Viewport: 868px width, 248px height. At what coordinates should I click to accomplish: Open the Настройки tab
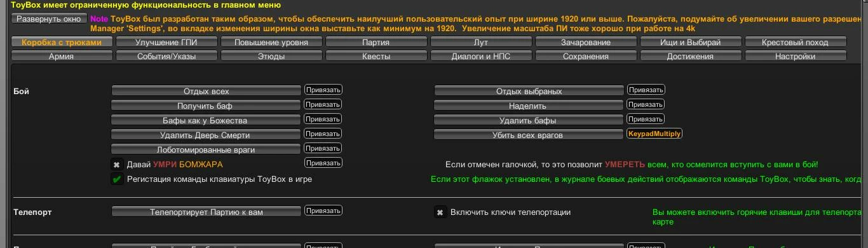coord(796,56)
